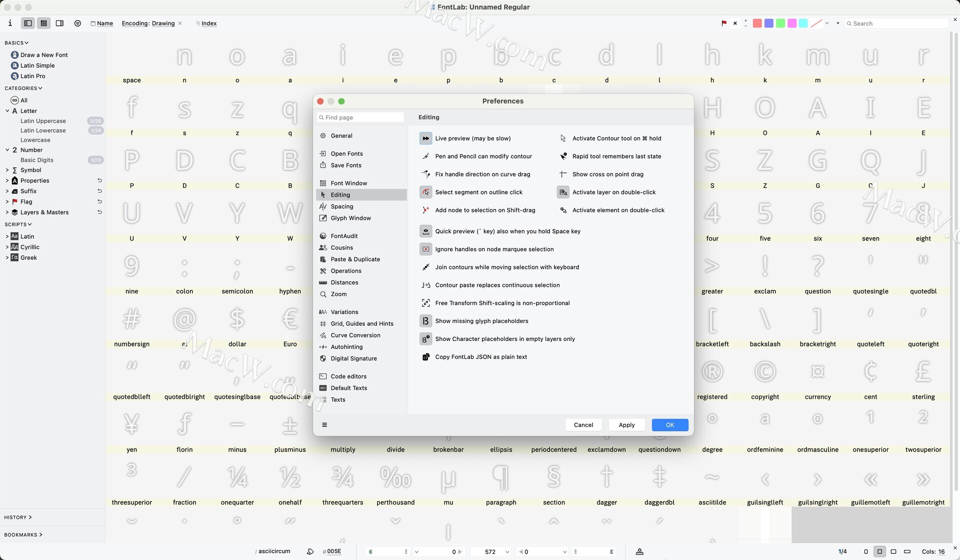Select the widest cell size icon
This screenshot has width=960, height=560.
point(907,552)
